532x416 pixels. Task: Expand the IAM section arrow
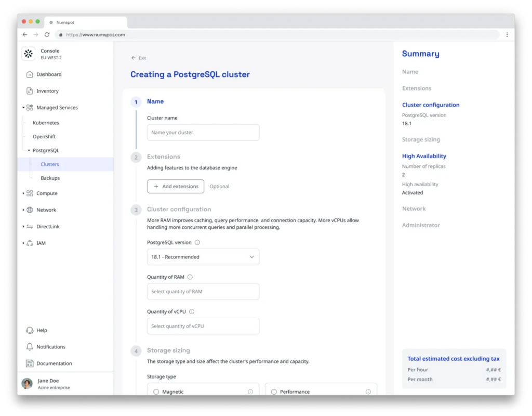23,243
